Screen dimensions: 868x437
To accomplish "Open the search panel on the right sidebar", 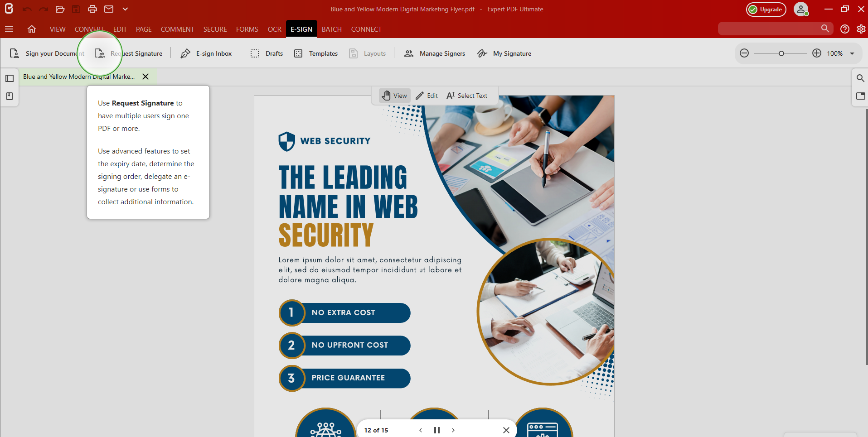I will click(x=860, y=78).
